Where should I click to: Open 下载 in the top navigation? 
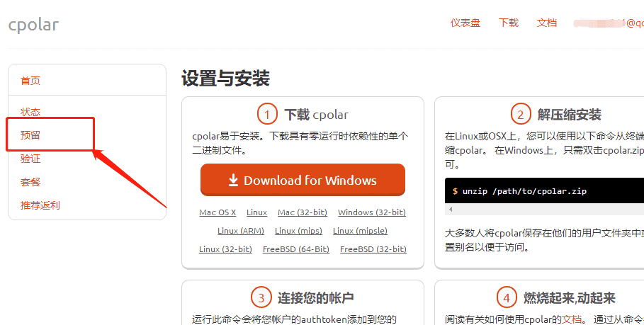click(x=509, y=23)
